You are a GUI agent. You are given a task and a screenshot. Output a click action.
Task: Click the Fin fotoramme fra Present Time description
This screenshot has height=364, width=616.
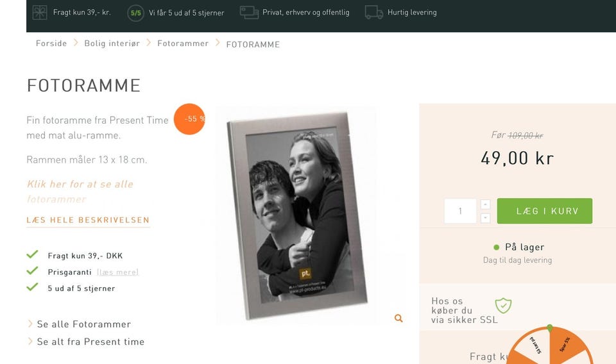pos(98,128)
